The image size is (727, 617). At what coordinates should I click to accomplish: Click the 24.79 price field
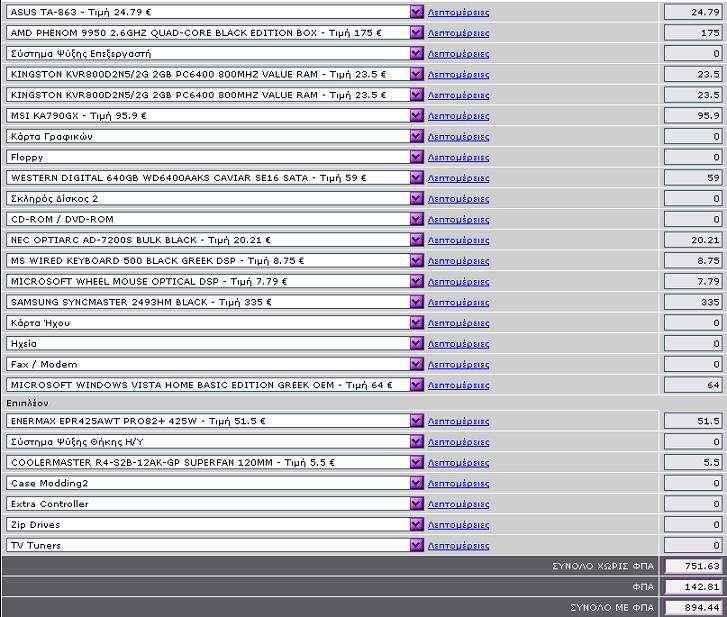click(x=693, y=12)
